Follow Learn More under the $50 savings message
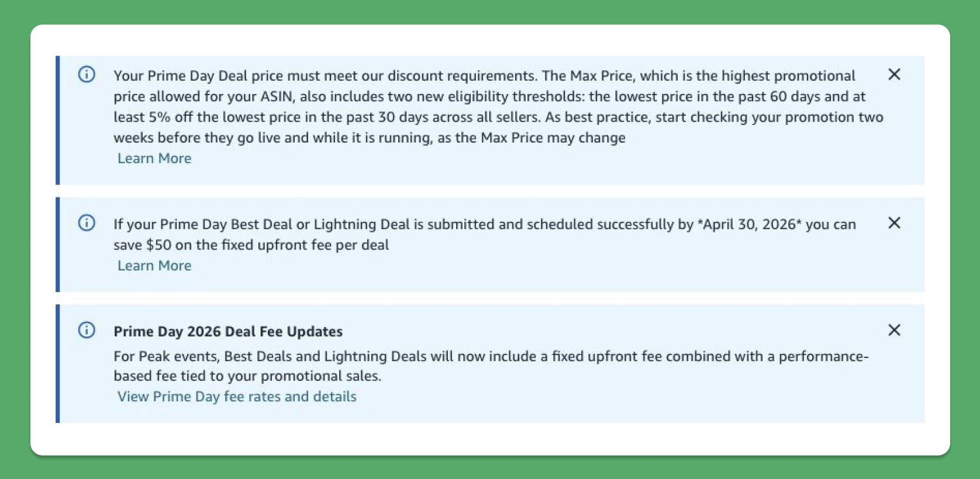Viewport: 980px width, 479px height. (x=154, y=266)
